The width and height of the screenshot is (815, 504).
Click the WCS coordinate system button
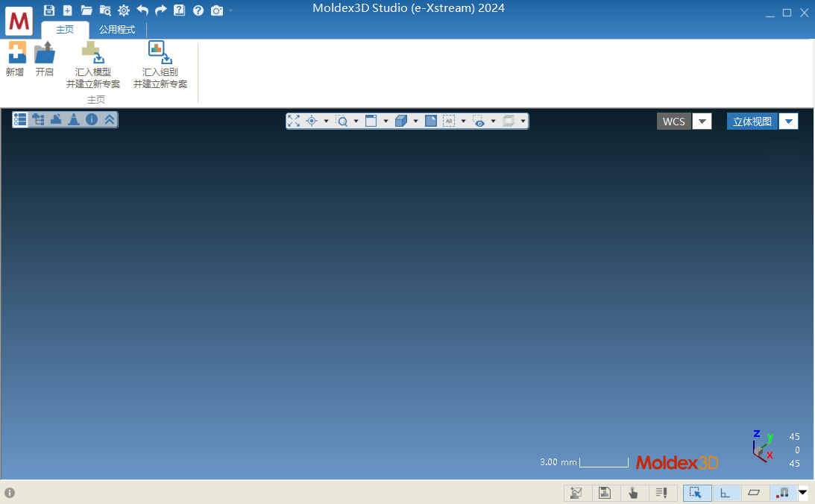pyautogui.click(x=674, y=121)
